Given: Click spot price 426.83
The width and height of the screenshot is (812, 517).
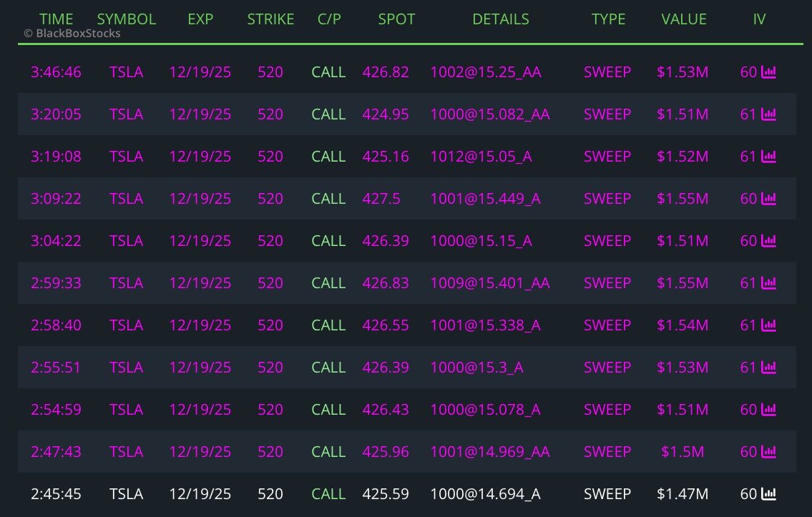Looking at the screenshot, I should tap(386, 282).
